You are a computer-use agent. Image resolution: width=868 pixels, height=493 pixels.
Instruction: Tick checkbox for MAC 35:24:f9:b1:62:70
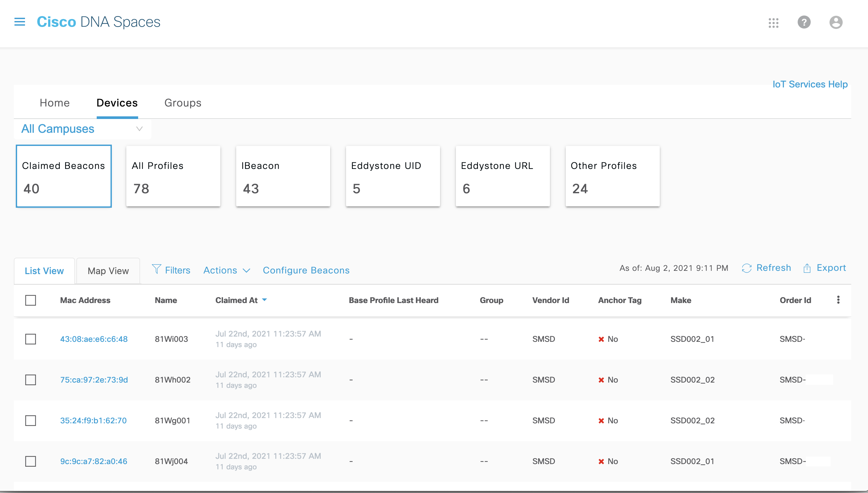(31, 421)
